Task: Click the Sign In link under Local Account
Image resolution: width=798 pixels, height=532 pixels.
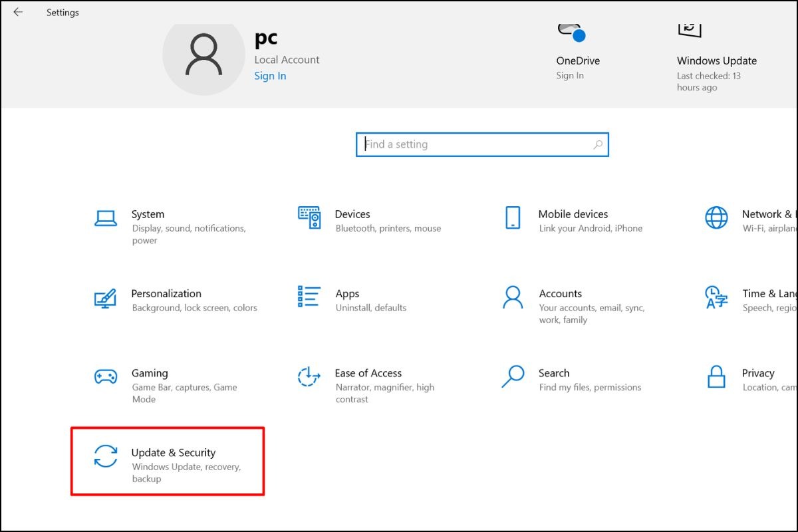Action: pyautogui.click(x=270, y=76)
